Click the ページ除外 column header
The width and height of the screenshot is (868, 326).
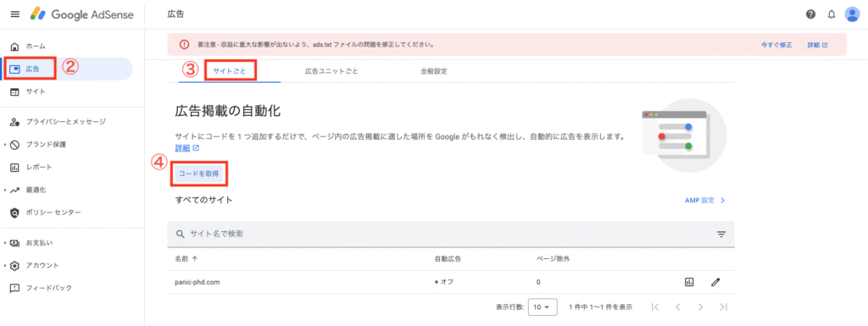click(553, 258)
